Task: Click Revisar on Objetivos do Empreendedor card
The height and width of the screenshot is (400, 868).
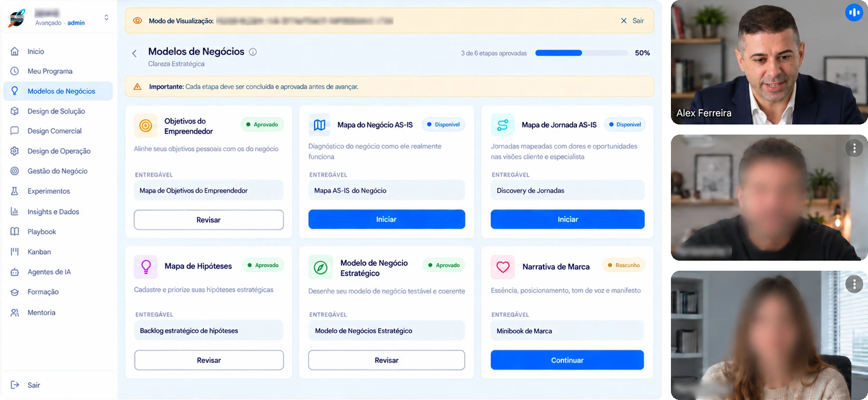Action: point(209,220)
